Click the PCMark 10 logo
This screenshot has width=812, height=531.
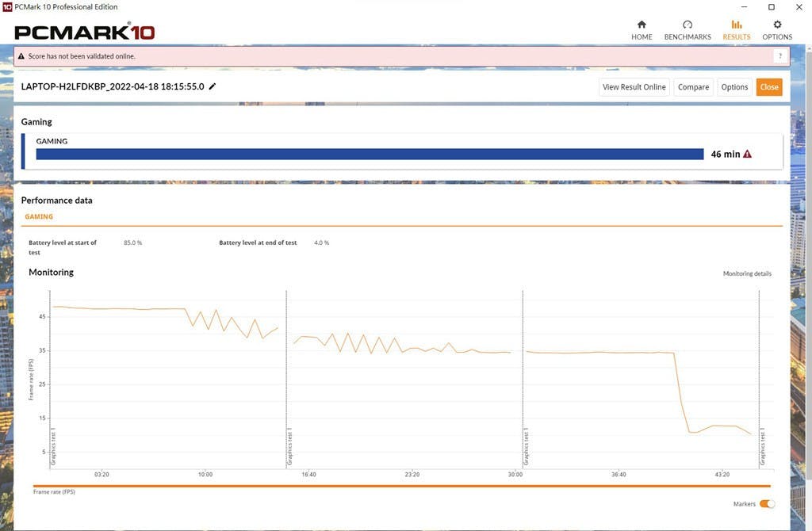click(84, 32)
